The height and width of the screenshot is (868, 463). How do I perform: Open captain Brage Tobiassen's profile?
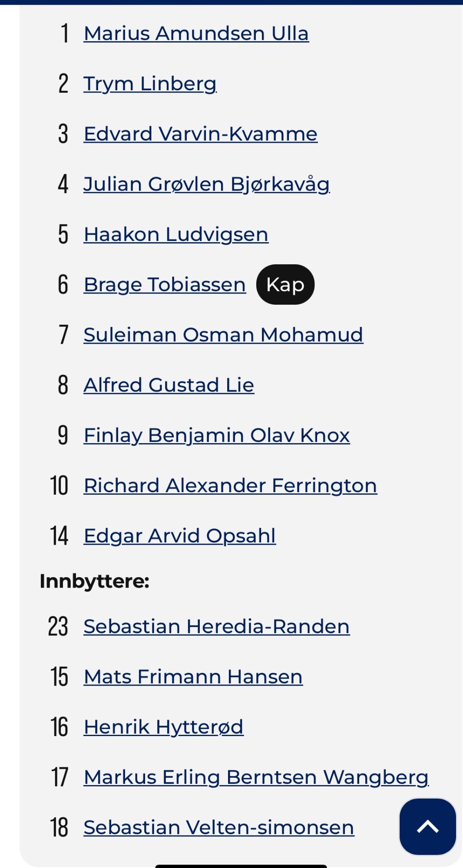click(165, 285)
